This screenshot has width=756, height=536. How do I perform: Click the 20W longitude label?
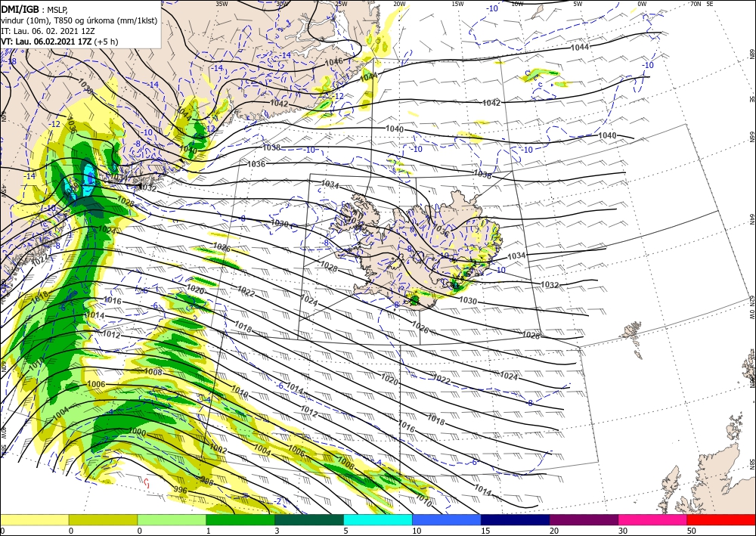[x=398, y=4]
